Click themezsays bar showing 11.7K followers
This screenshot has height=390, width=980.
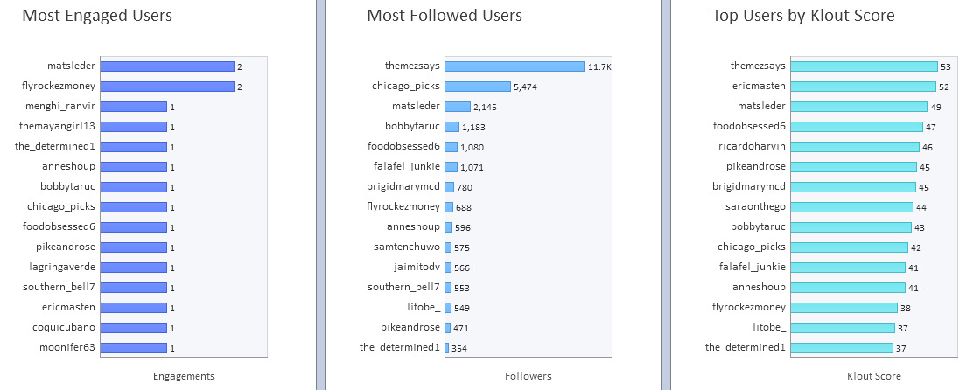click(515, 66)
